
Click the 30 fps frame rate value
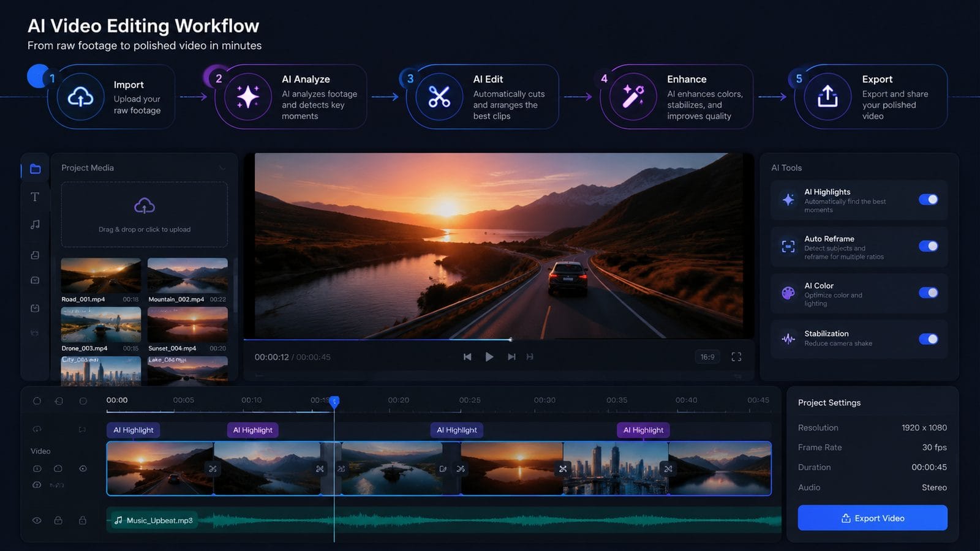tap(934, 448)
